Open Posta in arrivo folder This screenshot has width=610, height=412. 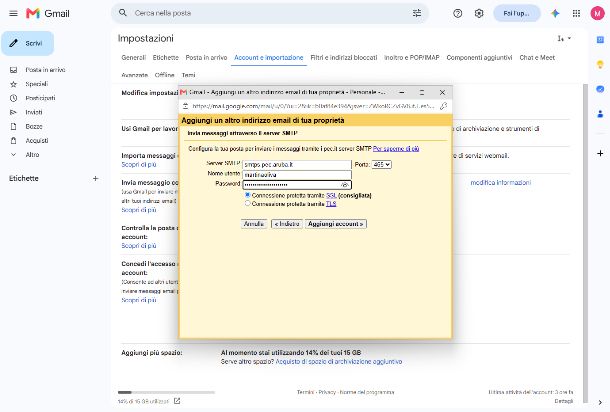coord(45,70)
